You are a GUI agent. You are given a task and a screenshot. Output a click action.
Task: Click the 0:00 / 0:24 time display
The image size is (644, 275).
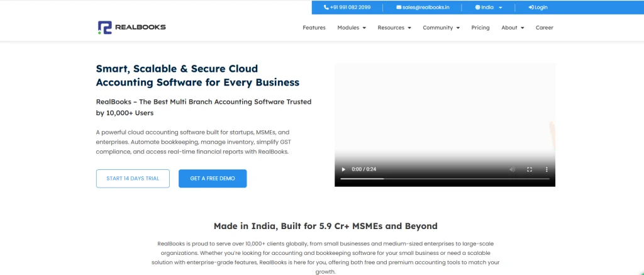(364, 169)
